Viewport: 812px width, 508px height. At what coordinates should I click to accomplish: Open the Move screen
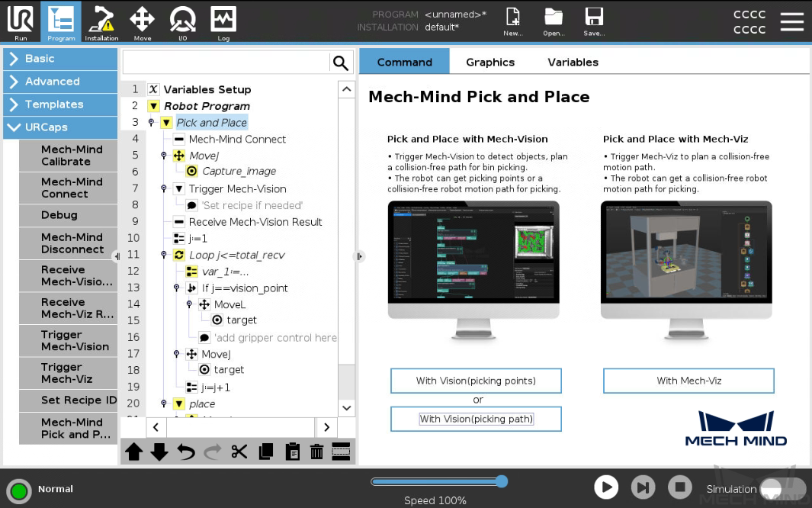(143, 22)
